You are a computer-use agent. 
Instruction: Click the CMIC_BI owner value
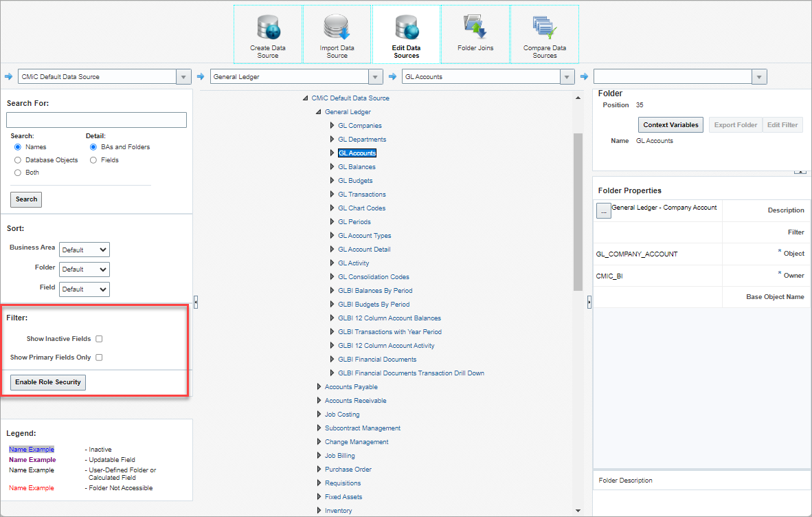(x=609, y=276)
